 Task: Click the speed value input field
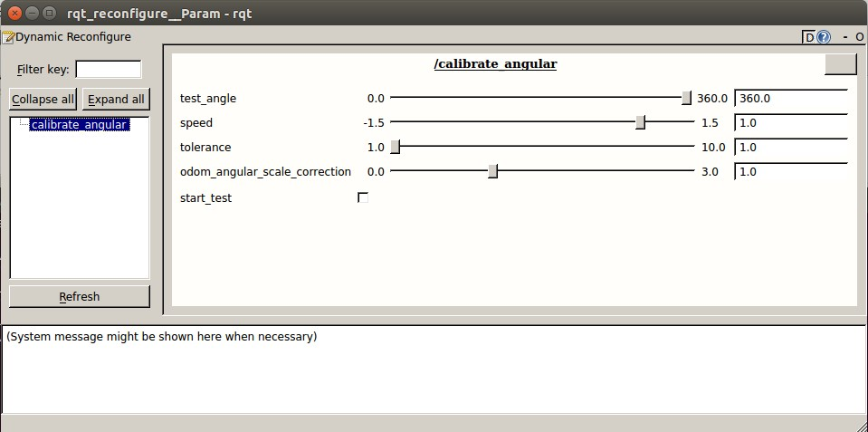click(791, 122)
